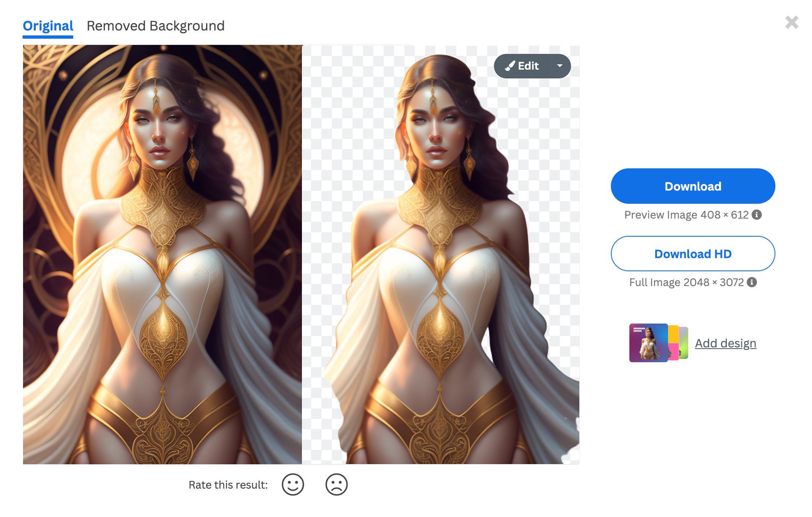Open info icon next to Preview Image size
Viewport: 812px width, 517px height.
(757, 215)
